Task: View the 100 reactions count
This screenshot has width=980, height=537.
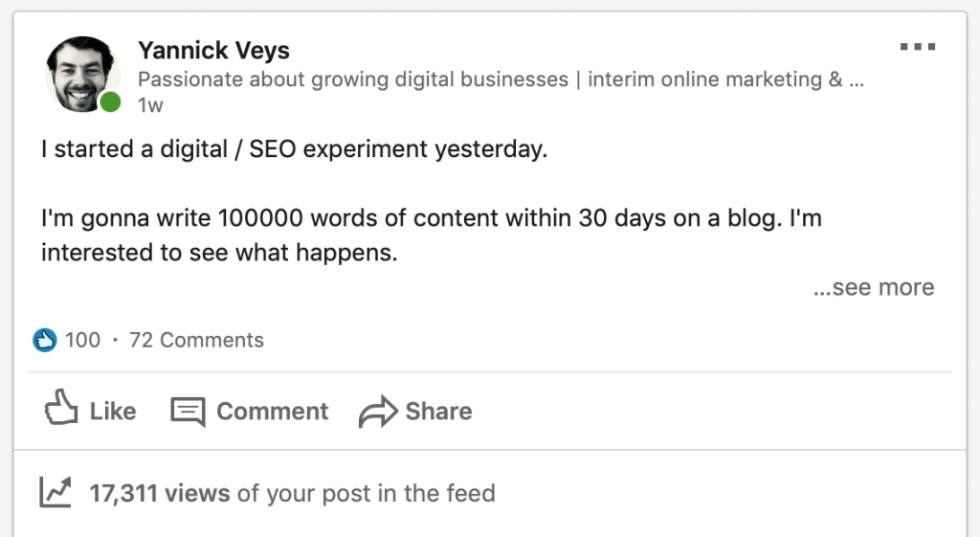Action: click(x=82, y=340)
